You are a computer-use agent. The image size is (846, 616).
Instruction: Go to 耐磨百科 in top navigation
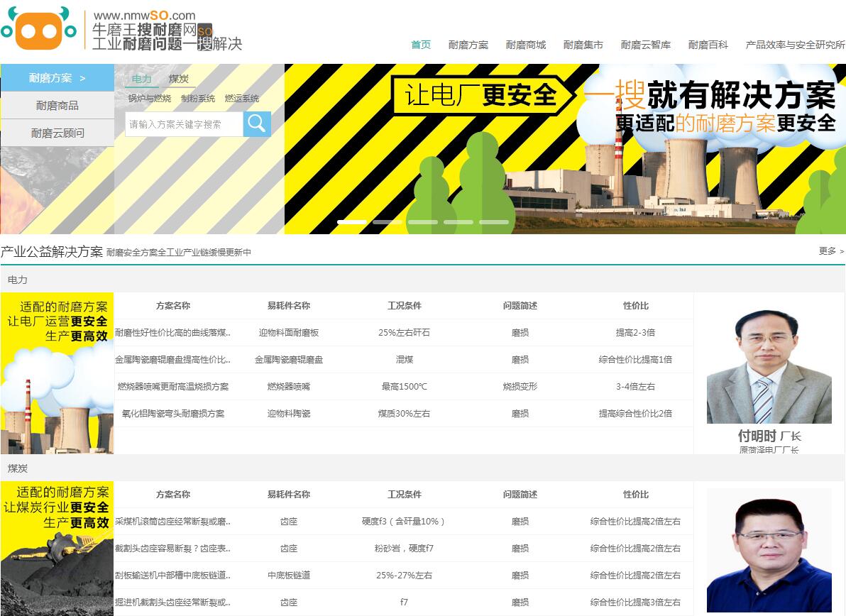(708, 45)
